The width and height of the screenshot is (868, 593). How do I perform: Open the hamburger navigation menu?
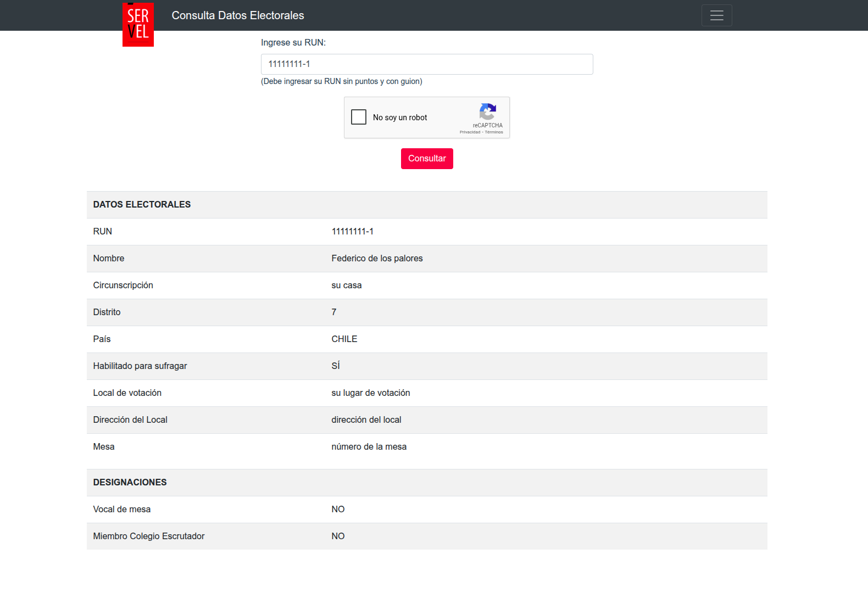pos(716,15)
